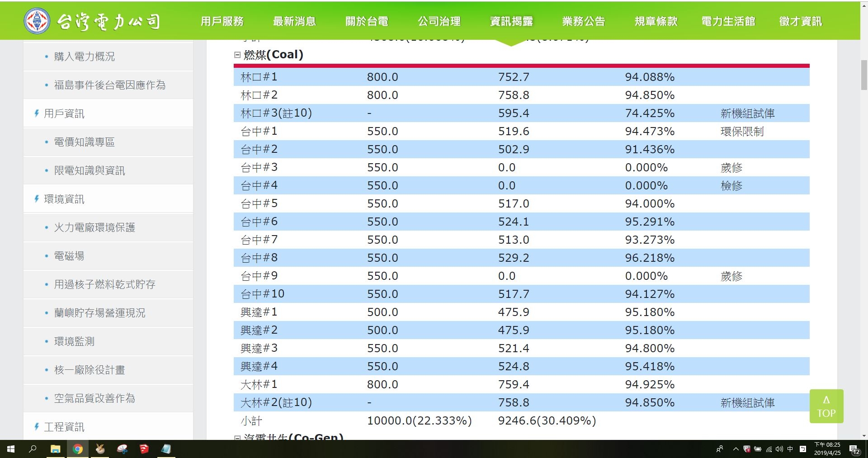Click the 興達#4 unit name

click(259, 367)
